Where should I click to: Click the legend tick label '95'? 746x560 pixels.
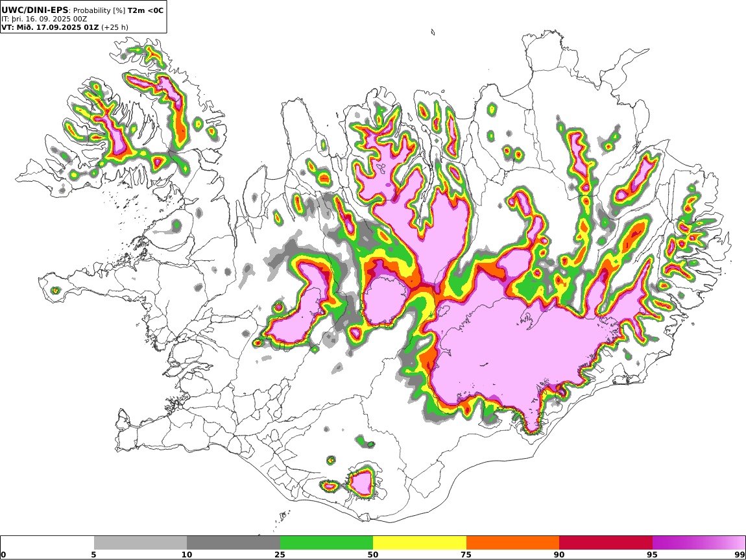pos(653,554)
